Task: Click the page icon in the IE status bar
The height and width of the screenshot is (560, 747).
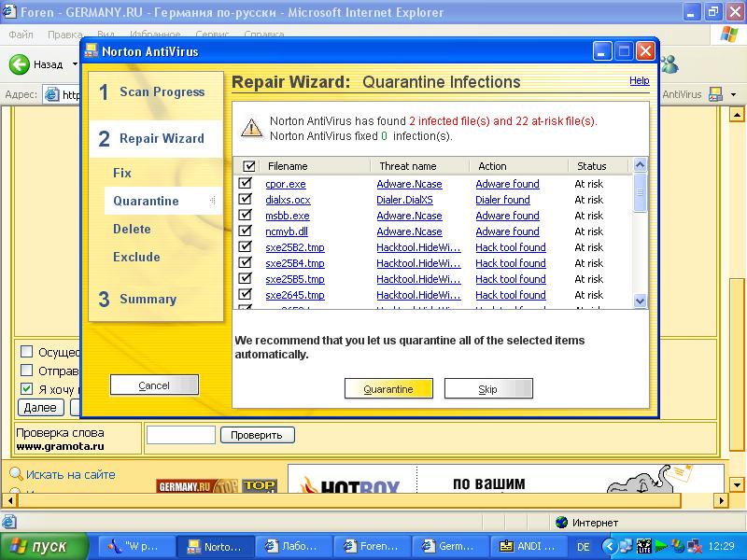Action: (9, 523)
